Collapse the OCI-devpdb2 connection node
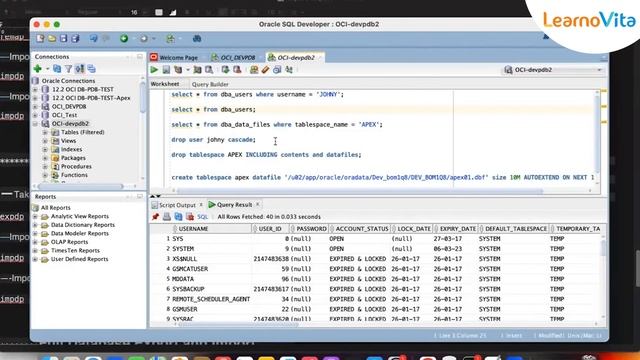 point(35,124)
